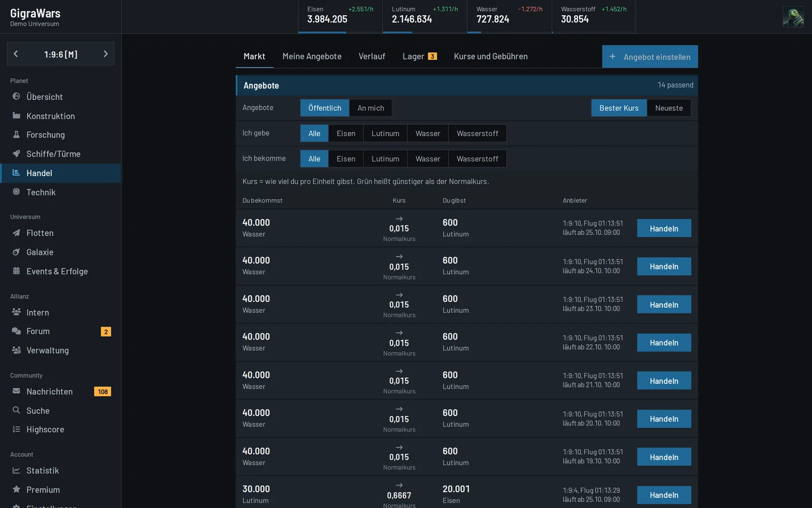Switch to Verlauf tab
This screenshot has width=812, height=508.
tap(372, 56)
